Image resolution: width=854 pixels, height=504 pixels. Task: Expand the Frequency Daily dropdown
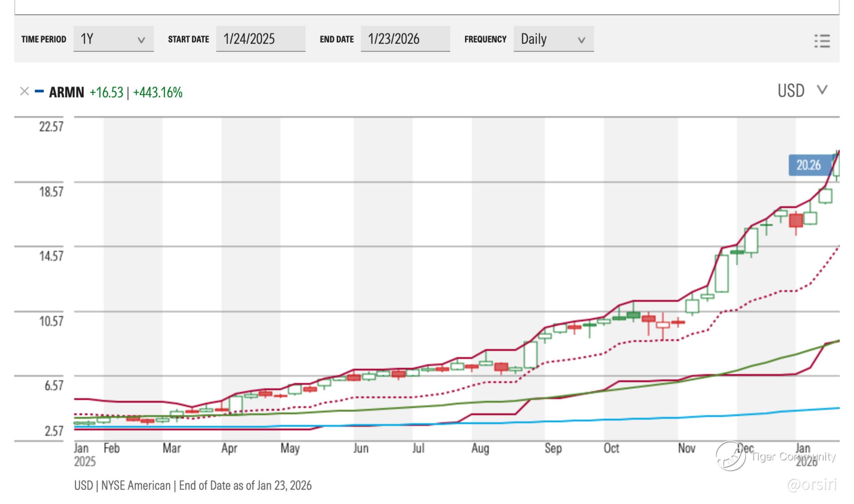pyautogui.click(x=553, y=39)
